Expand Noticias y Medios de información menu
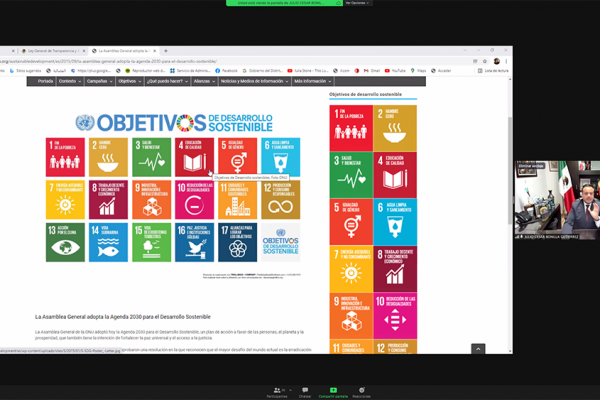The height and width of the screenshot is (400, 600). 254,81
